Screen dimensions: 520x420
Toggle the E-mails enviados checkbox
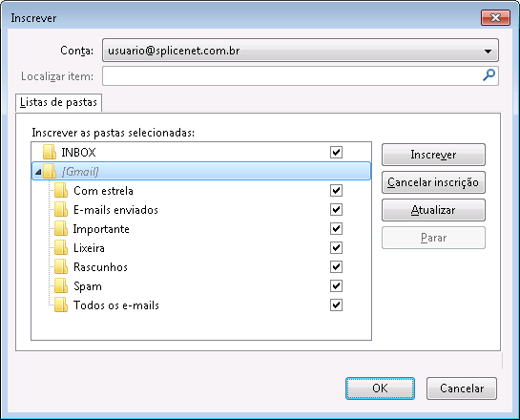pyautogui.click(x=336, y=210)
